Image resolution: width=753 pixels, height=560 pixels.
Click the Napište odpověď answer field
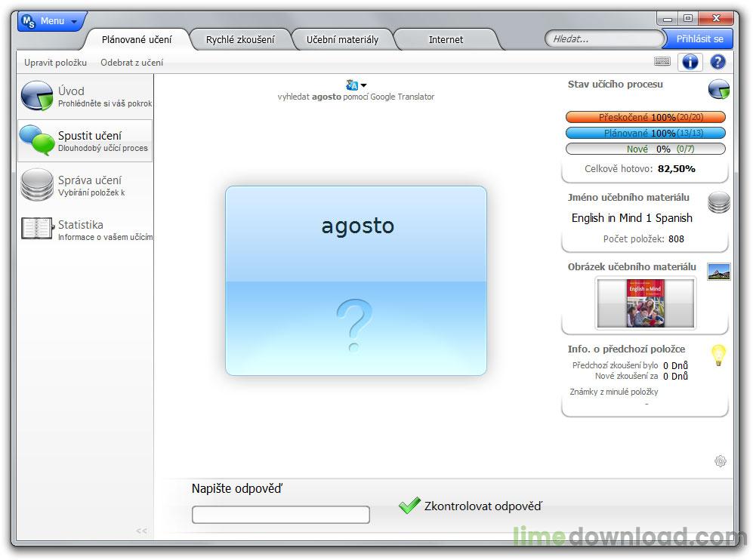point(280,515)
